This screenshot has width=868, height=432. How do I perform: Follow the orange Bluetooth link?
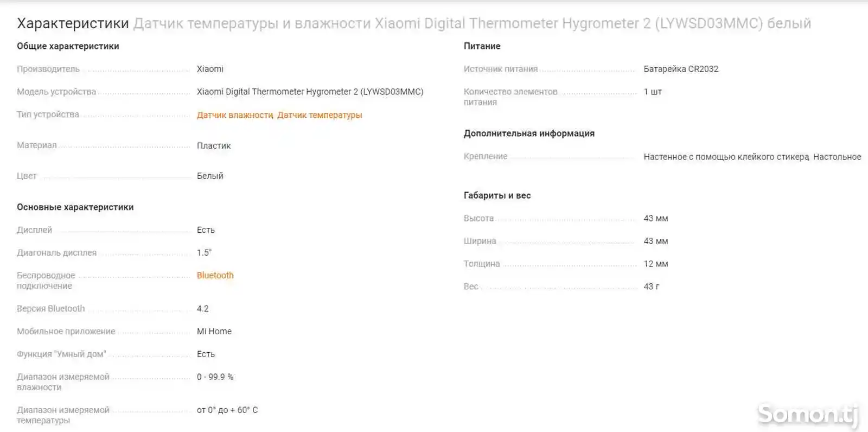coord(215,275)
